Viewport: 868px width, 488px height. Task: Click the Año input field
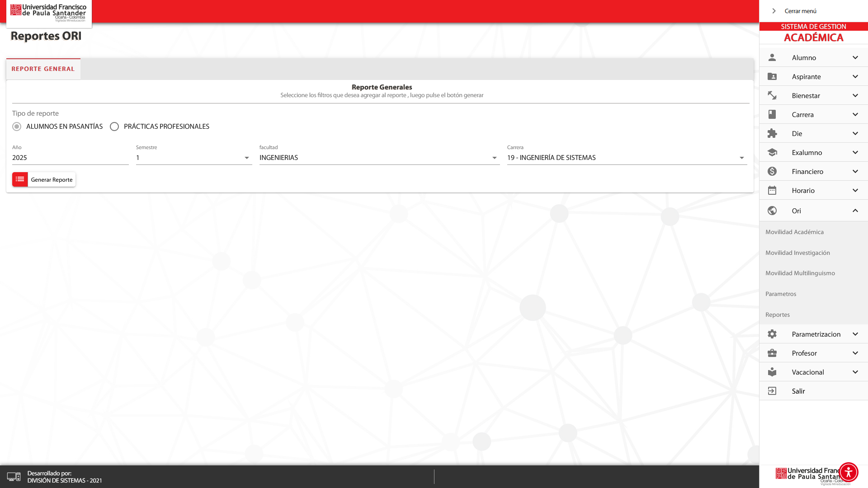pyautogui.click(x=70, y=158)
